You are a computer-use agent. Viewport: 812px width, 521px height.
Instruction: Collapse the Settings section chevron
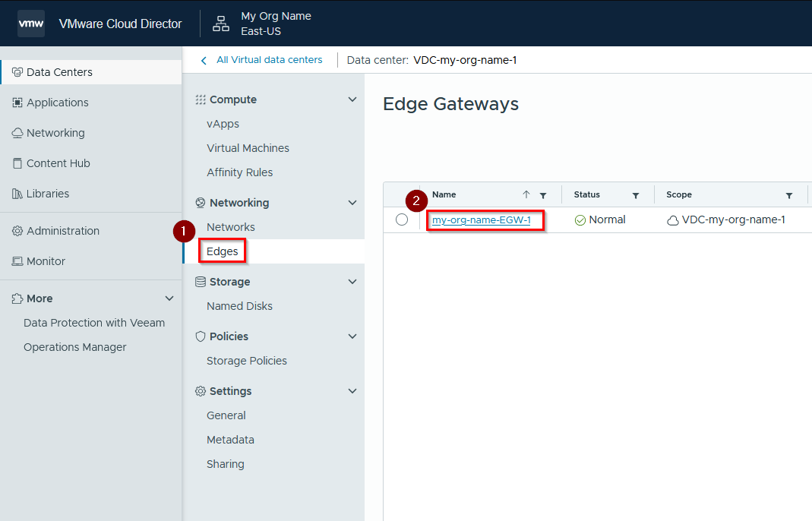tap(352, 391)
